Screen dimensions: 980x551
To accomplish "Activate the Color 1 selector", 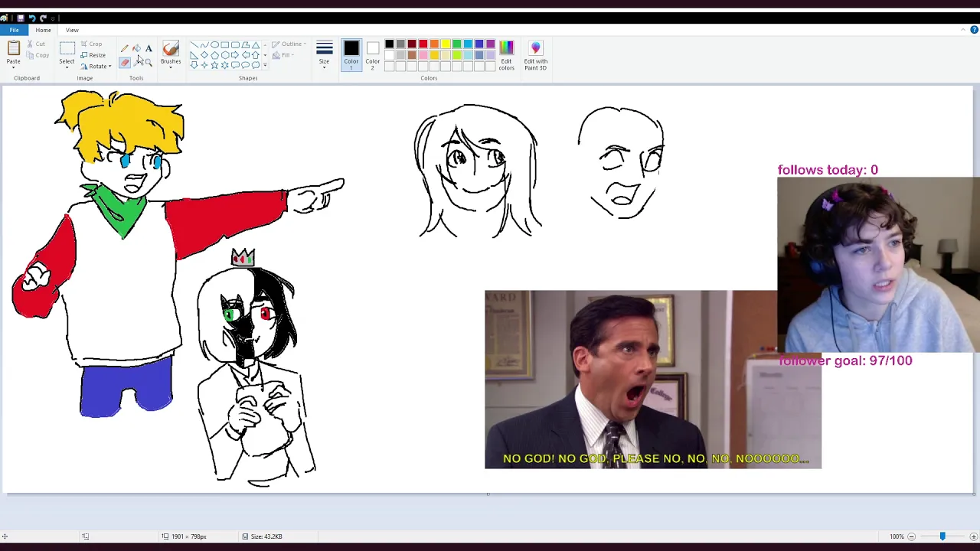I will (x=351, y=55).
